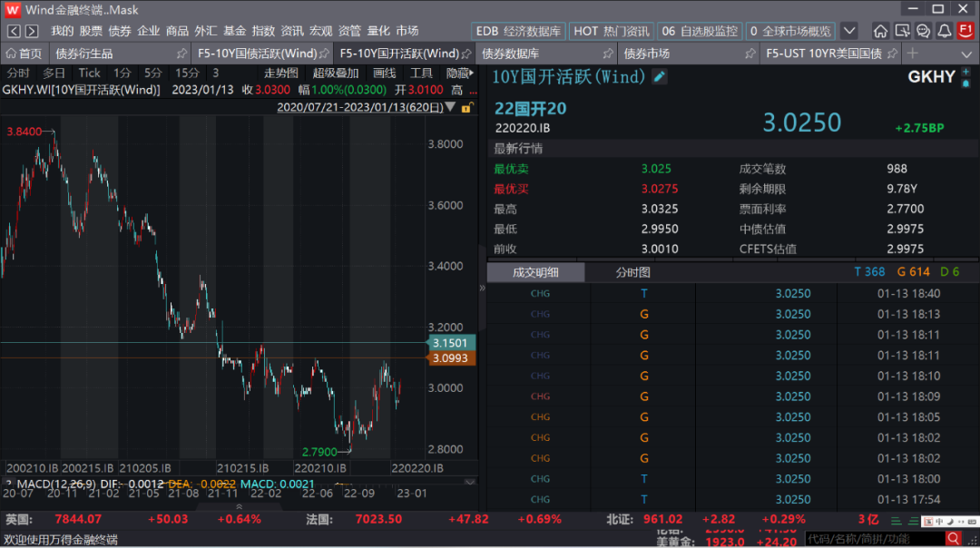Open 06 自选股监控 shortcut
This screenshot has width=980, height=548.
[x=700, y=31]
